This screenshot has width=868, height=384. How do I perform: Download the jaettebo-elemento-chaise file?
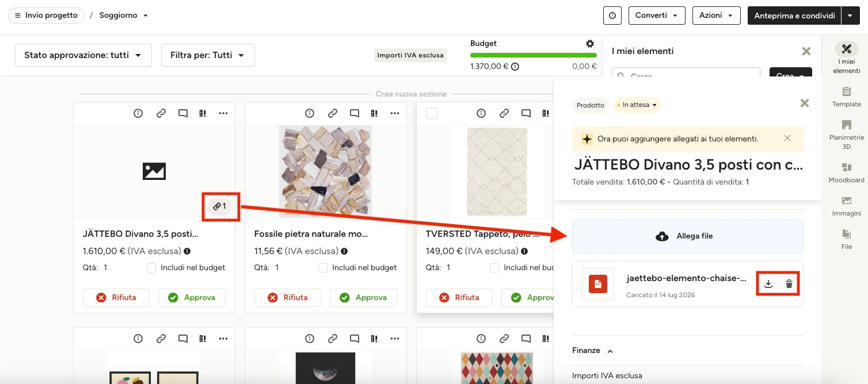[x=768, y=284]
